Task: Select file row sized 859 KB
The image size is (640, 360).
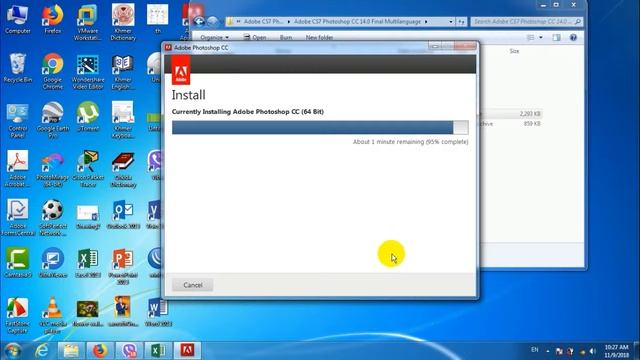Action: pos(511,124)
